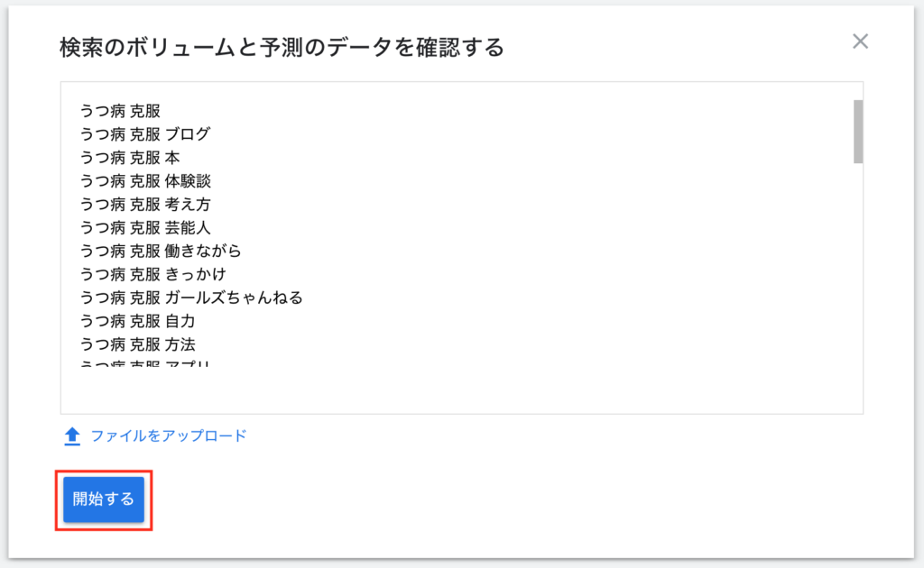
Task: Click the keyword list scrollbar thumb
Action: tap(858, 132)
